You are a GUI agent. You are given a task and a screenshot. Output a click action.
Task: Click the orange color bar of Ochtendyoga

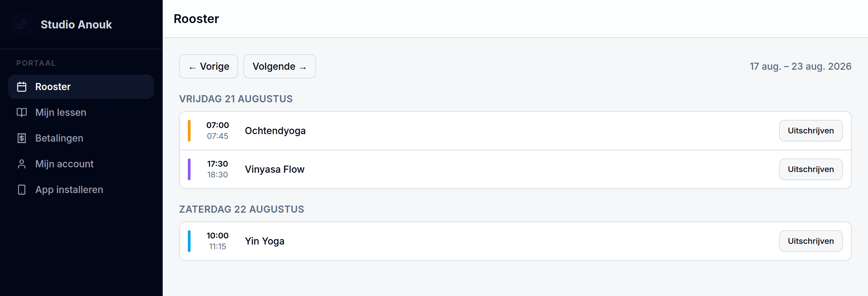coord(189,131)
